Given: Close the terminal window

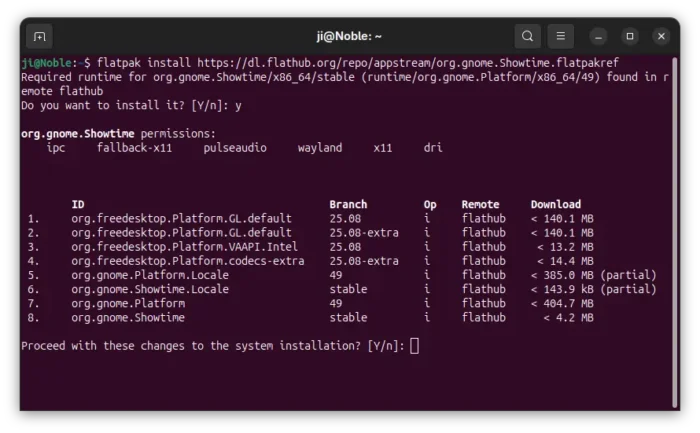Looking at the screenshot, I should pyautogui.click(x=661, y=37).
